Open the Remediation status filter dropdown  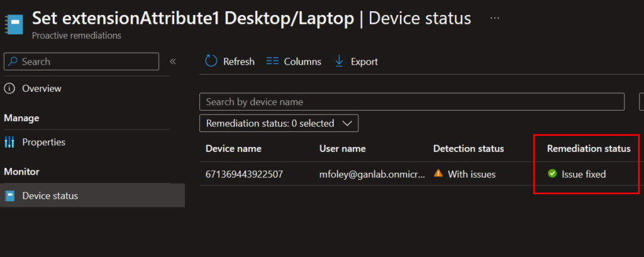tap(279, 123)
